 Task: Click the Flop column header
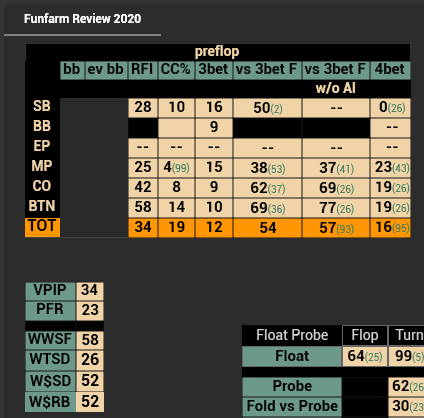pyautogui.click(x=365, y=335)
